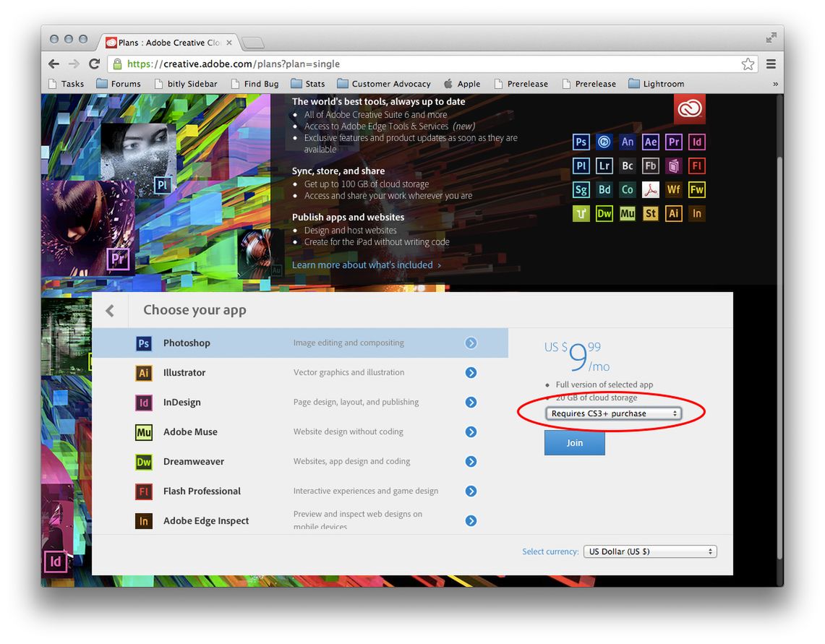The height and width of the screenshot is (644, 825).
Task: Click the browser back arrow
Action: click(x=54, y=64)
